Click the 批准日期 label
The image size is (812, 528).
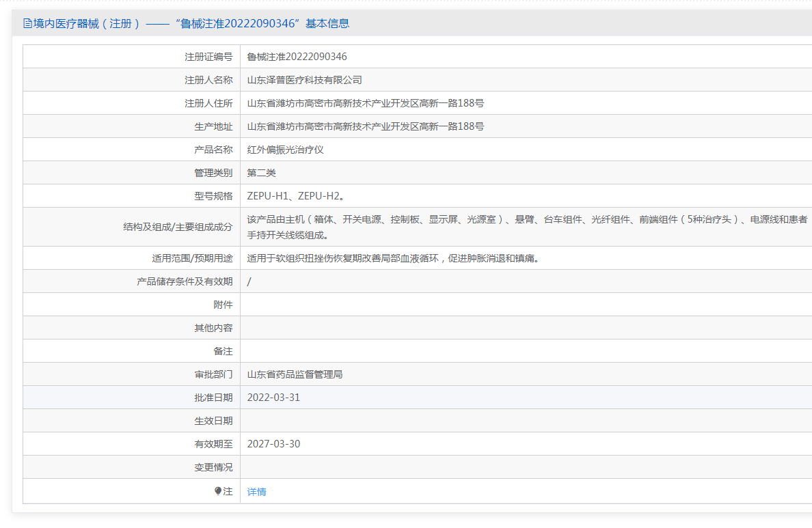point(213,398)
